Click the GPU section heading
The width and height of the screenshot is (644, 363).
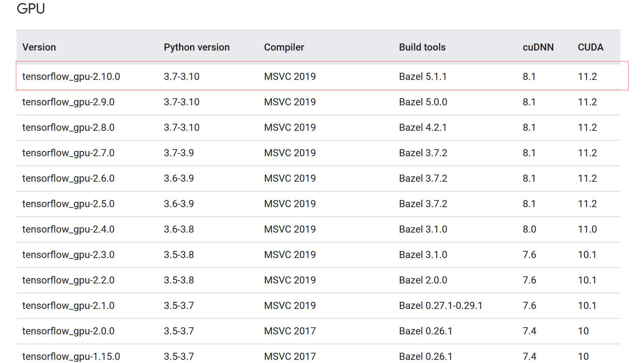[x=31, y=8]
